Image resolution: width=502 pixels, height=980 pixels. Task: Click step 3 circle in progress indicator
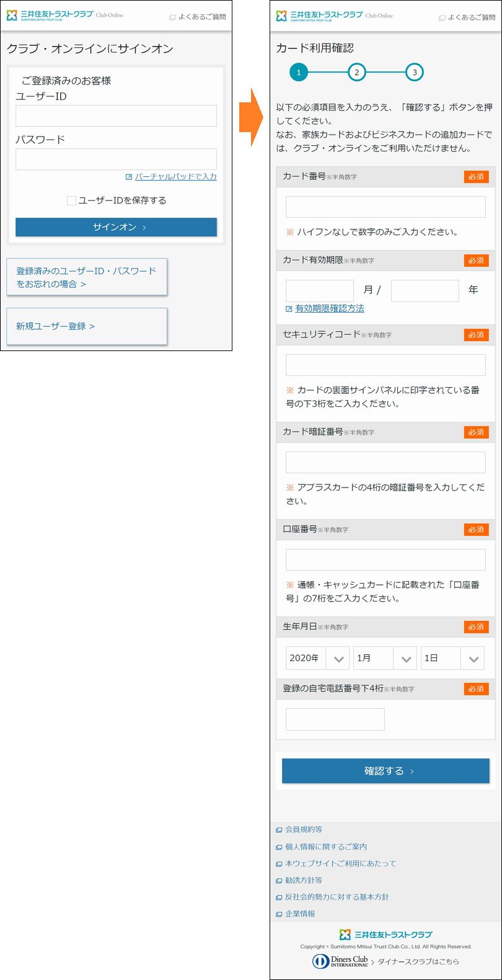pyautogui.click(x=415, y=73)
